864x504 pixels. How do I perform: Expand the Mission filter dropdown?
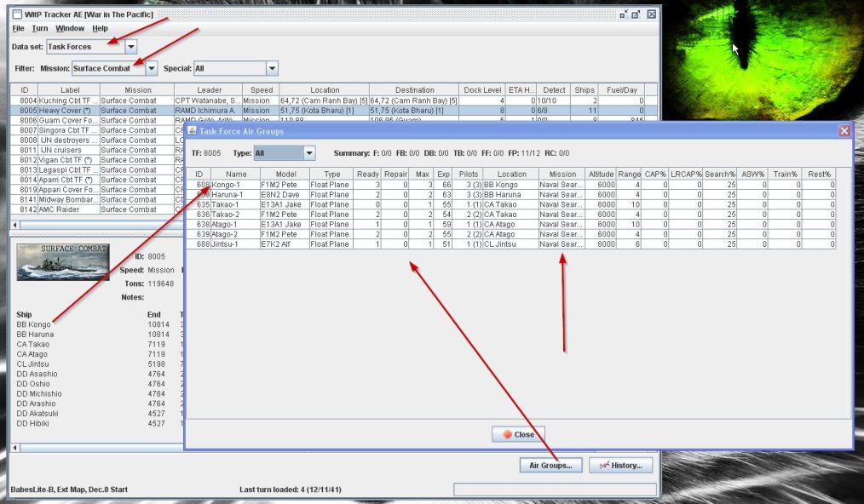point(151,68)
